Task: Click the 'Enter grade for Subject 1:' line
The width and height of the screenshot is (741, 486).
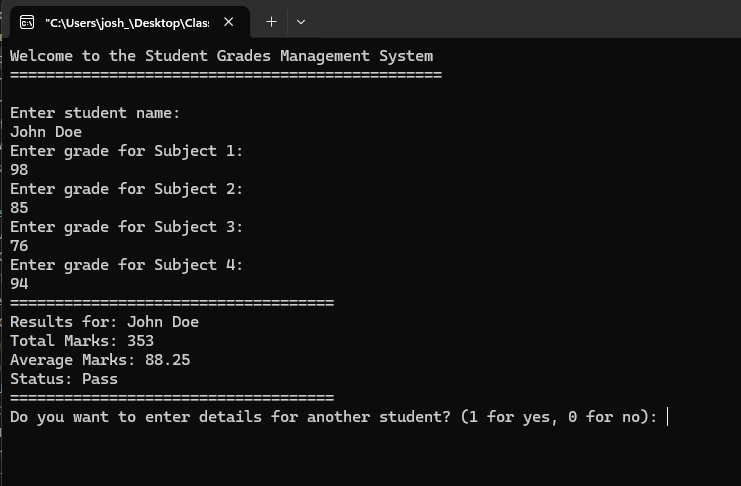Action: coord(127,151)
